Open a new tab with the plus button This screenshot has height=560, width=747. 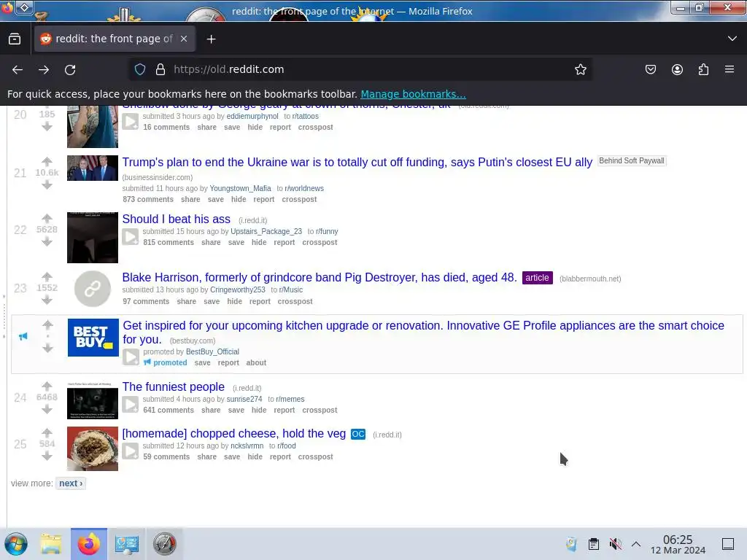point(211,39)
